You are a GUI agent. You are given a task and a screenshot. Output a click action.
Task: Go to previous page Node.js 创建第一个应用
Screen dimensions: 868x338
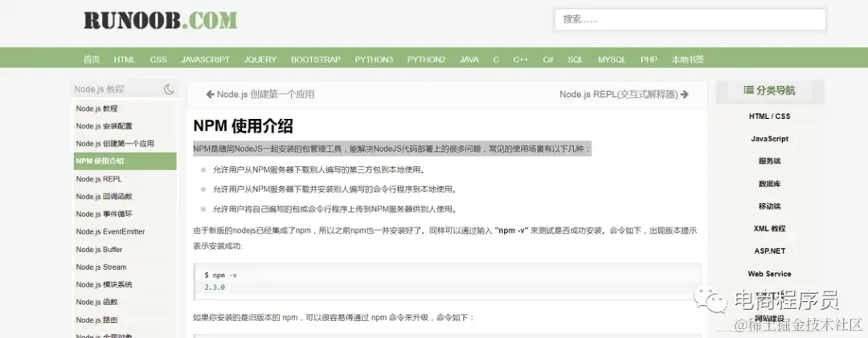266,95
